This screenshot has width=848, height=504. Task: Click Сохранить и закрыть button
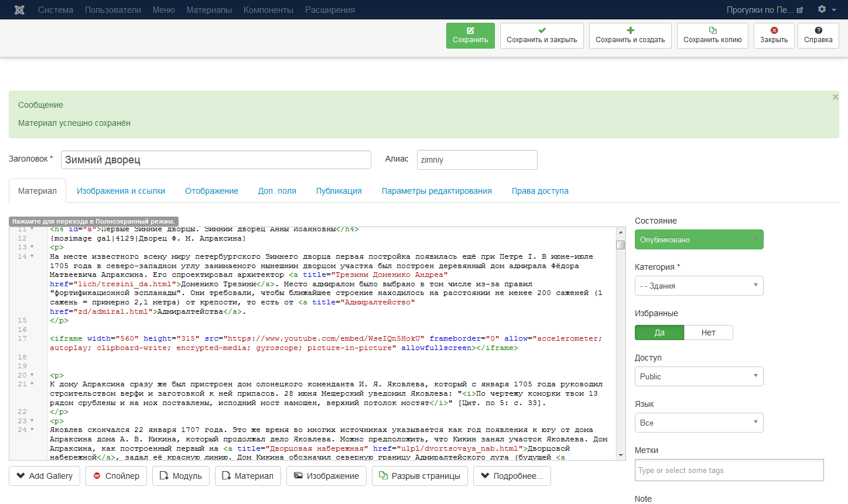pyautogui.click(x=542, y=35)
